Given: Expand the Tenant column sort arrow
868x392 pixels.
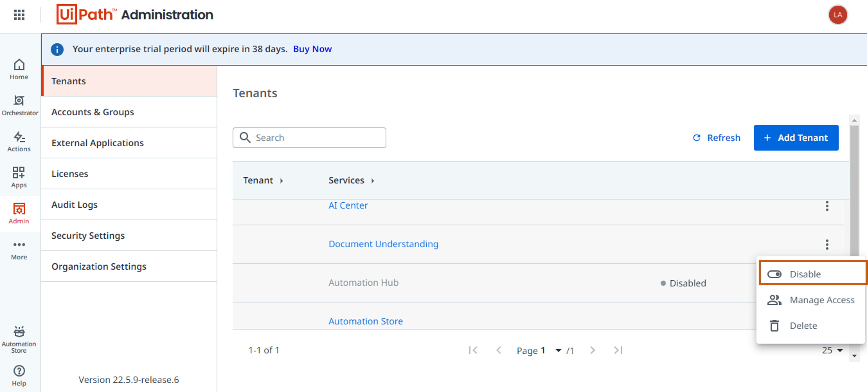Looking at the screenshot, I should [x=281, y=181].
